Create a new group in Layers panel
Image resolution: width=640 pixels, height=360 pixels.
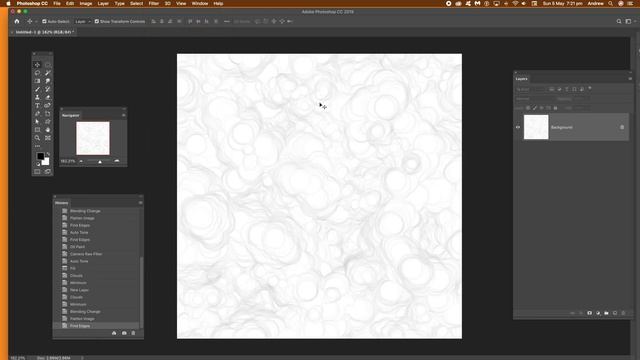coord(607,313)
